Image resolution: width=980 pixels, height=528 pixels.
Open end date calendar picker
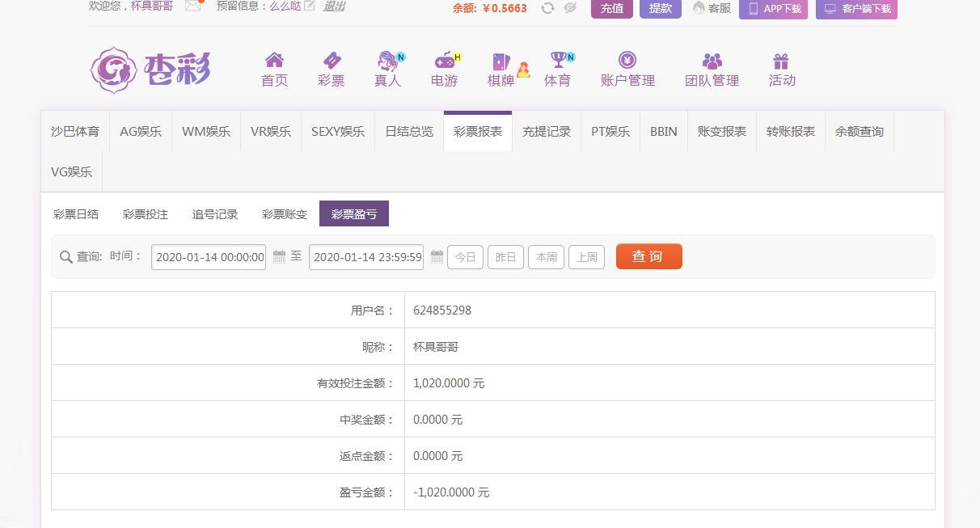coord(437,257)
